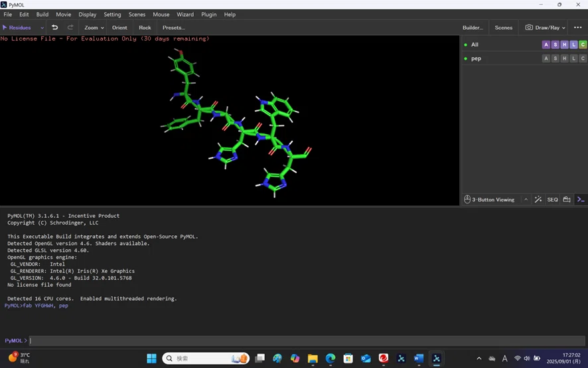Open the Wizard menu
Image resolution: width=588 pixels, height=368 pixels.
[x=185, y=14]
